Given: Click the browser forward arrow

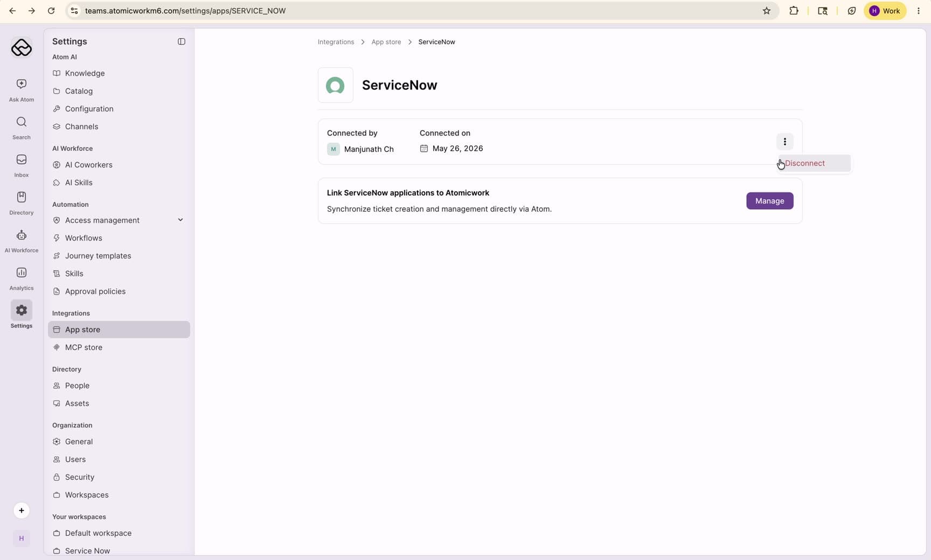Looking at the screenshot, I should pos(32,11).
